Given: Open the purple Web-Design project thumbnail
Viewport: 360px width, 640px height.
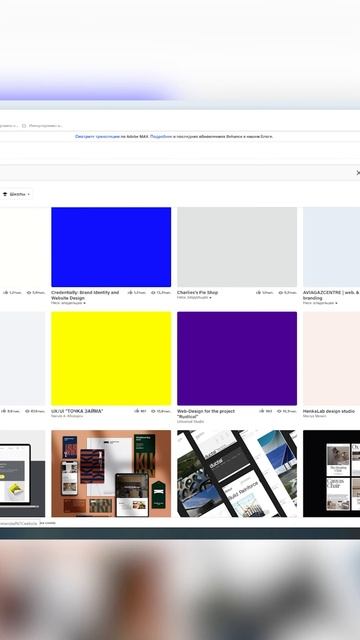Looking at the screenshot, I should 237,358.
